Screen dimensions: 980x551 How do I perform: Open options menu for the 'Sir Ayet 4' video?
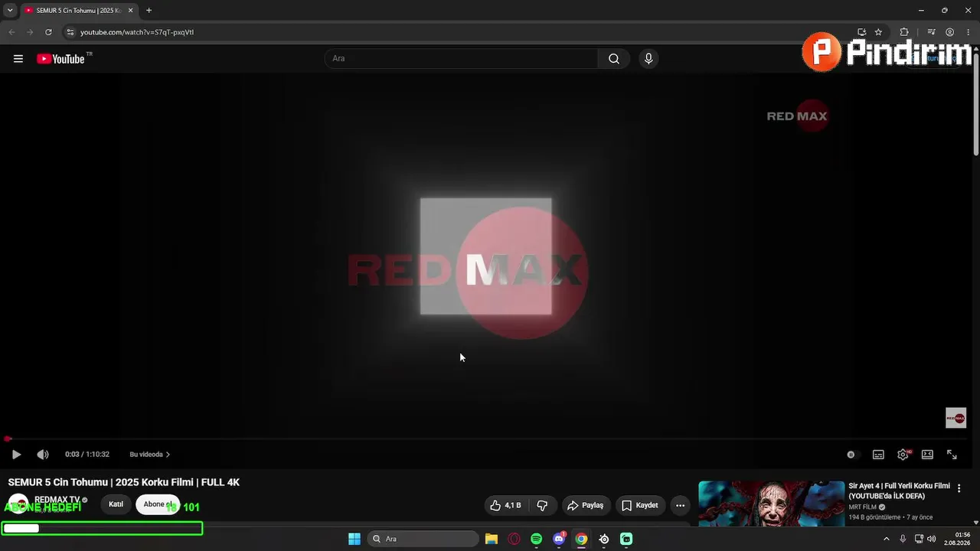click(959, 488)
